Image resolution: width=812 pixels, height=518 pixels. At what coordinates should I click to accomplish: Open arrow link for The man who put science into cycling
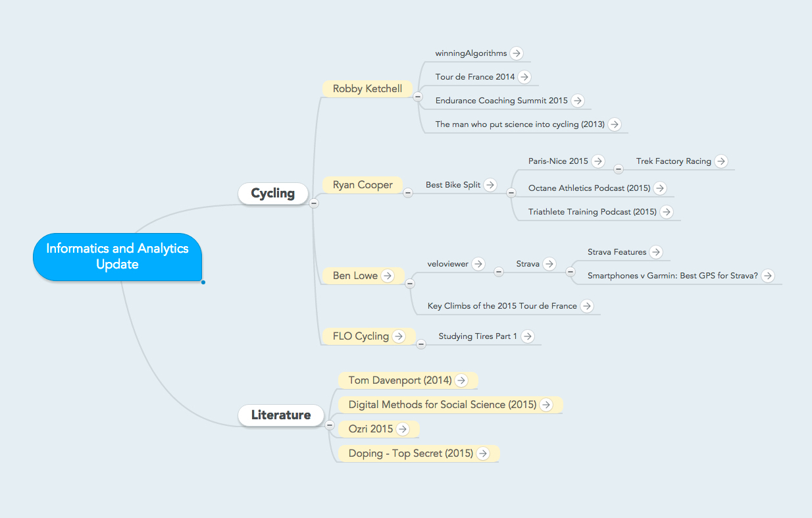pyautogui.click(x=615, y=124)
